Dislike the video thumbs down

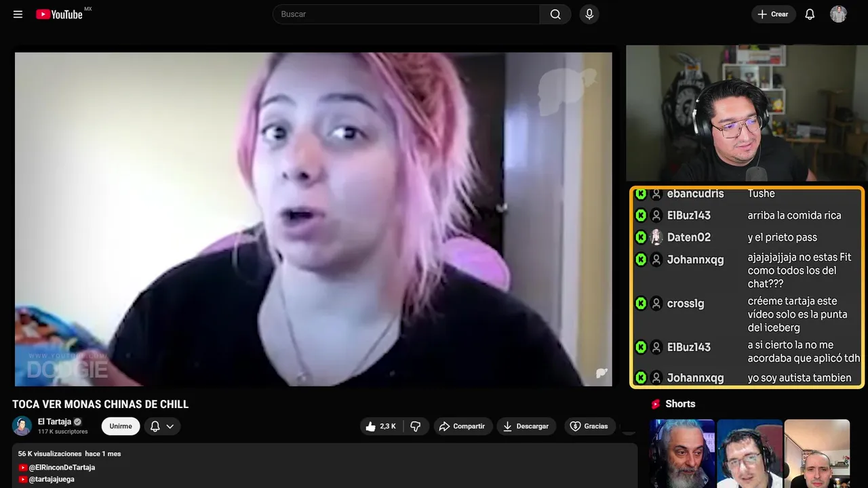point(416,426)
